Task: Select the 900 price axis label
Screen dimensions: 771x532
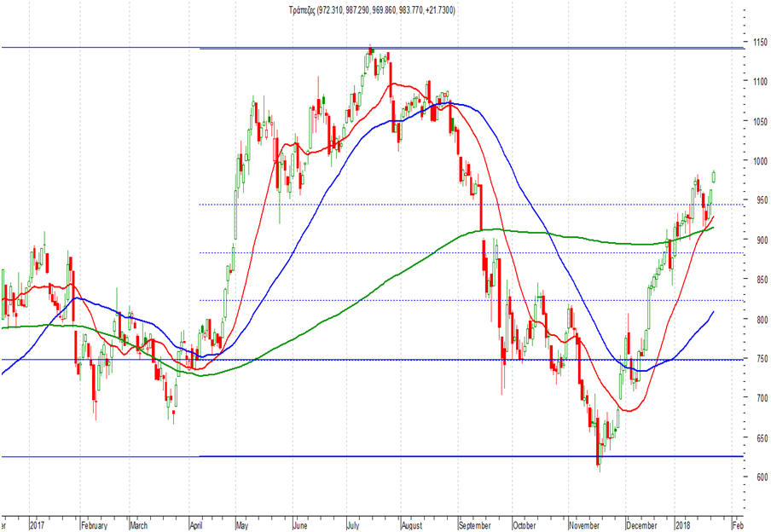Action: coord(762,240)
